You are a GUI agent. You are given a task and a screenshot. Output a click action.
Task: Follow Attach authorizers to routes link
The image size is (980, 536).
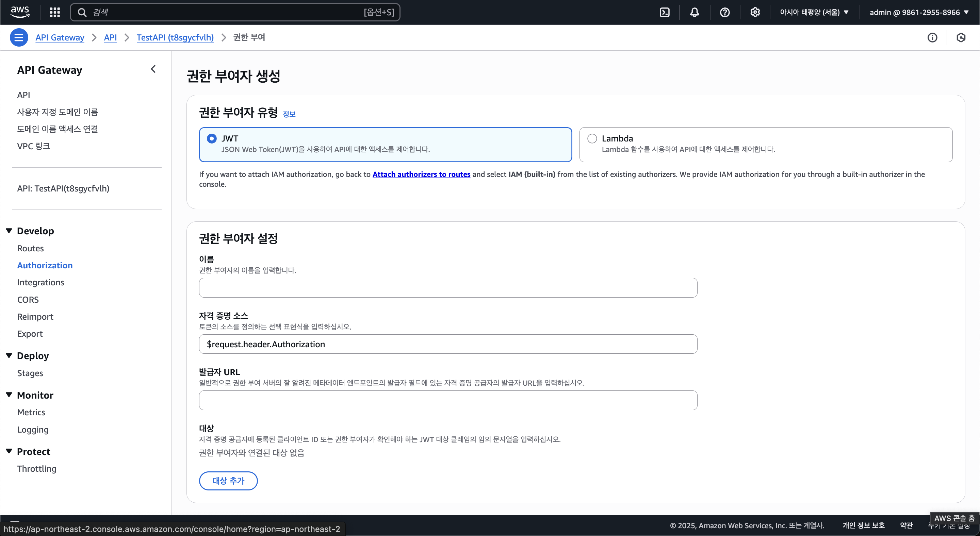click(x=421, y=174)
